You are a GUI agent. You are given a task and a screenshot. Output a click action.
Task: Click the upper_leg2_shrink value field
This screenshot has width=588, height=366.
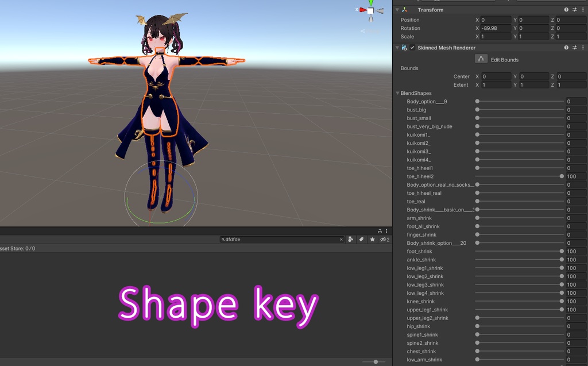pyautogui.click(x=577, y=318)
